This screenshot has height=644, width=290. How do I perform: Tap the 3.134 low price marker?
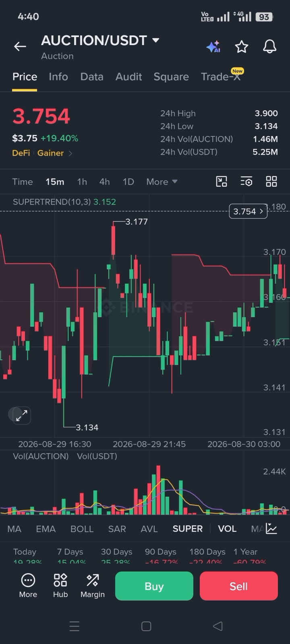pos(87,427)
